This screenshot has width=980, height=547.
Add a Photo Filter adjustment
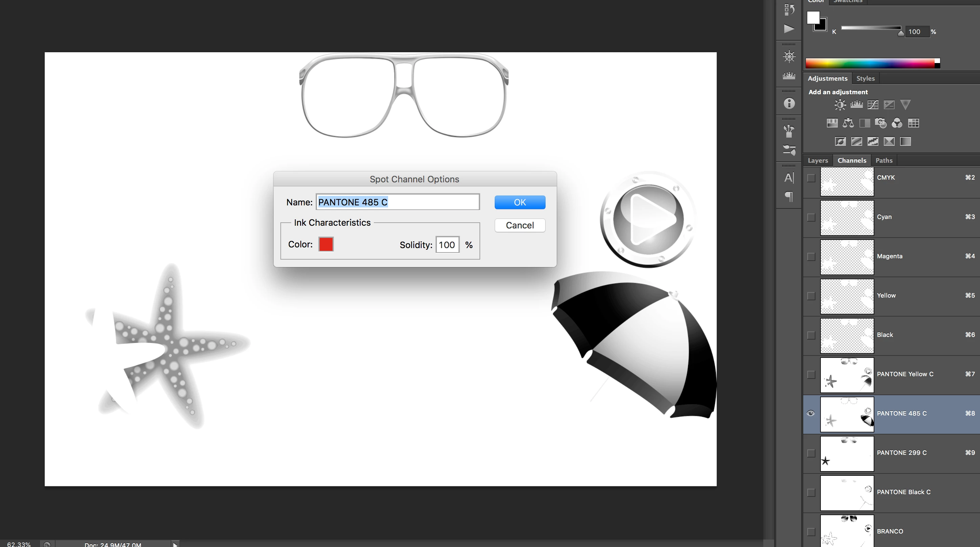click(x=880, y=123)
